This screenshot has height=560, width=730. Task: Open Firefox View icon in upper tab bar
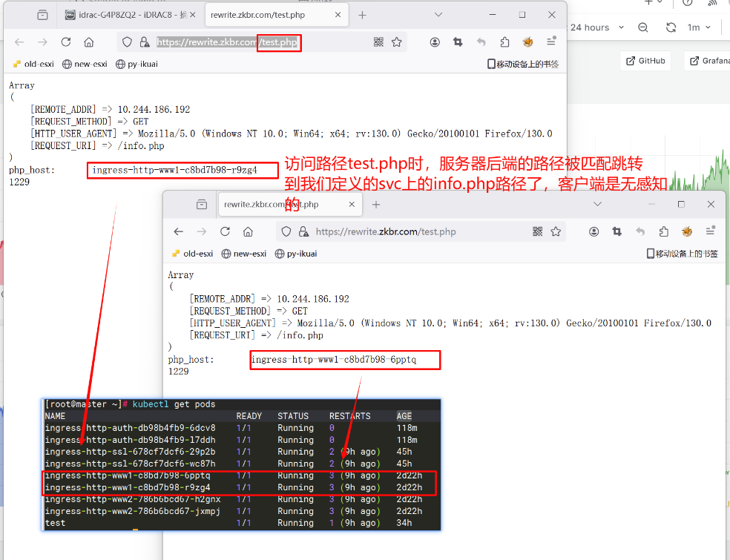pos(42,15)
